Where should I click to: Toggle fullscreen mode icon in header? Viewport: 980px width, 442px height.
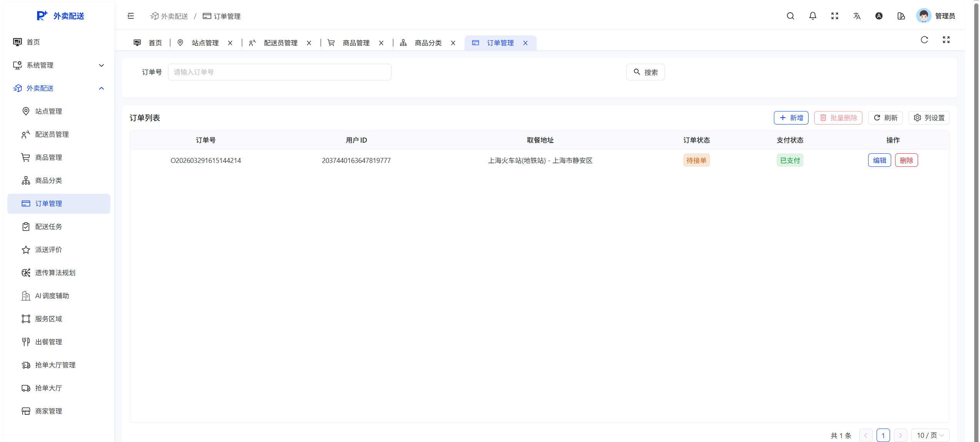pos(834,16)
